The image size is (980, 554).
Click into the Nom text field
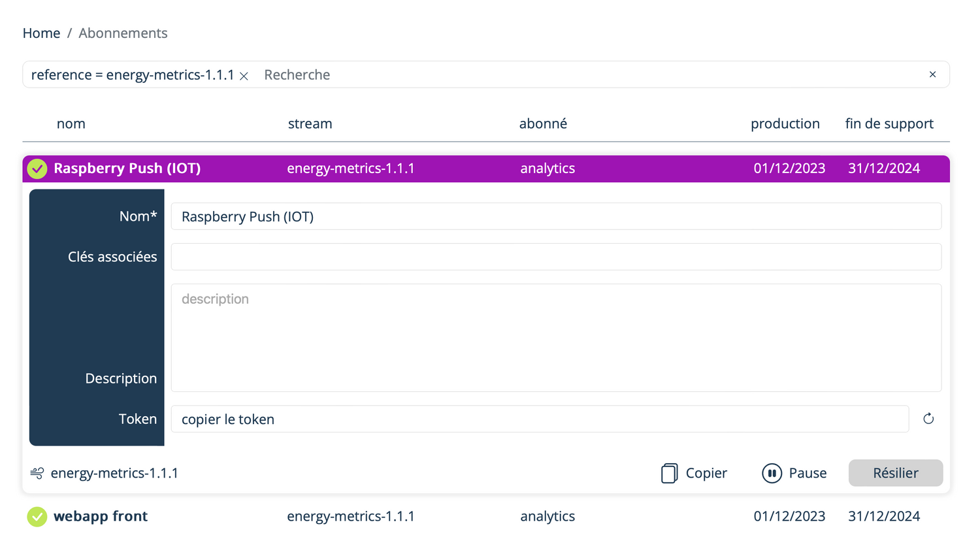click(x=555, y=216)
